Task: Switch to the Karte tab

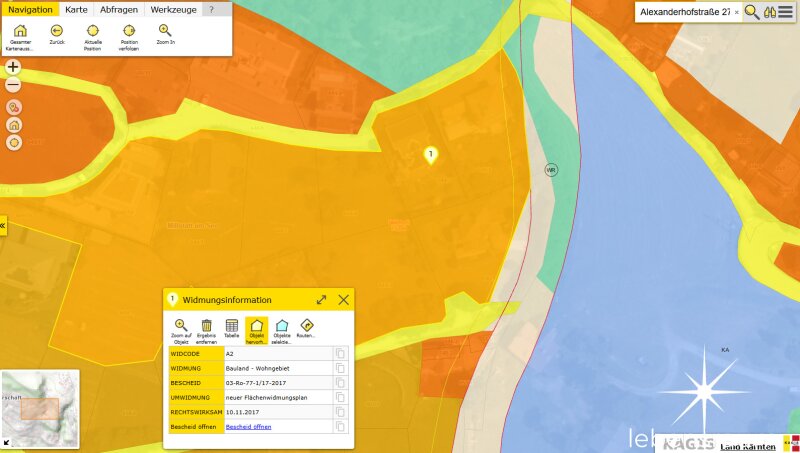Action: pos(77,9)
